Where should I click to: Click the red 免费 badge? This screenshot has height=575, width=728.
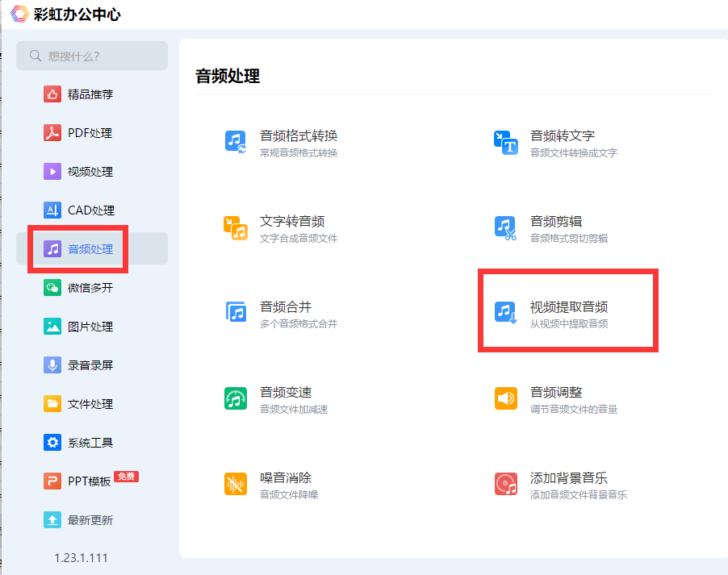(x=126, y=477)
